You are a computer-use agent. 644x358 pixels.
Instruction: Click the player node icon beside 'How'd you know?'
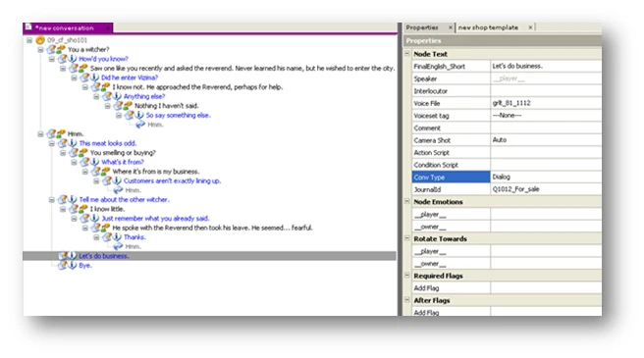point(67,59)
